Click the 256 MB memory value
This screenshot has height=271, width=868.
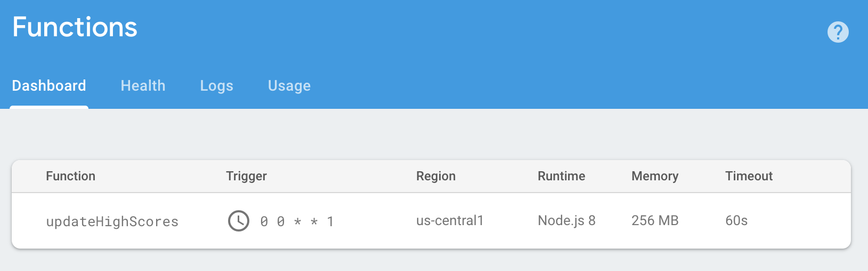pyautogui.click(x=655, y=221)
